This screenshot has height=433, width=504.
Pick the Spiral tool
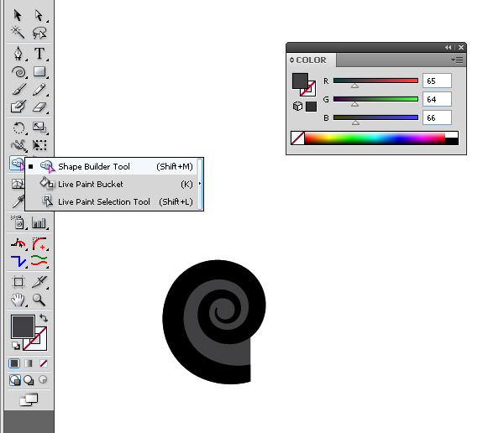pos(18,72)
